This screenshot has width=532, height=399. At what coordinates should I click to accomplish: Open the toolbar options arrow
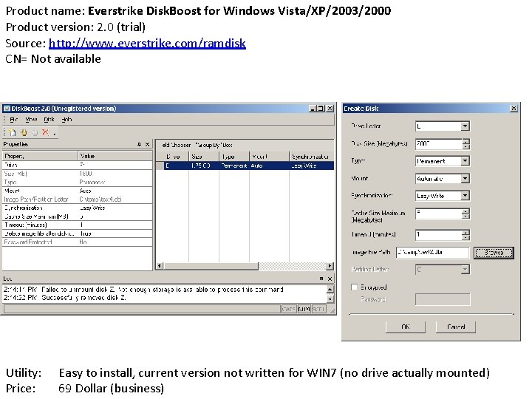[x=54, y=134]
